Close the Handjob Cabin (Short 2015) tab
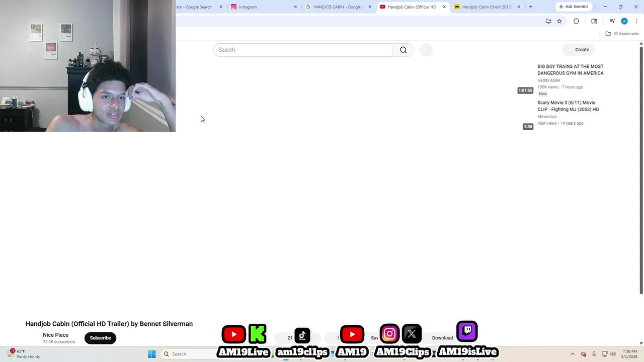 pos(519,7)
